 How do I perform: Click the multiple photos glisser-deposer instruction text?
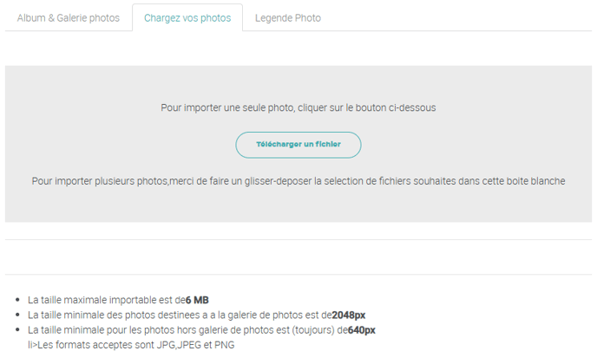pyautogui.click(x=298, y=181)
